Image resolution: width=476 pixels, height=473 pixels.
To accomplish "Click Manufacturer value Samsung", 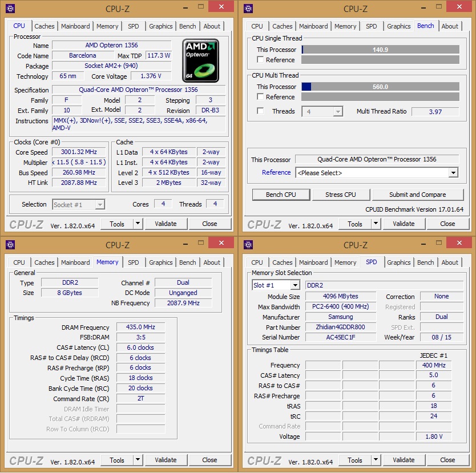I will click(x=341, y=317).
